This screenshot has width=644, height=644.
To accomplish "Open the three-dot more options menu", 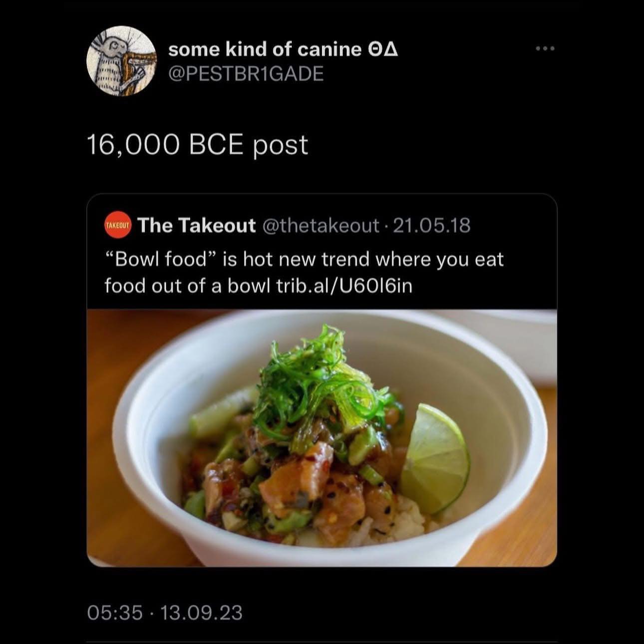I will click(x=545, y=49).
